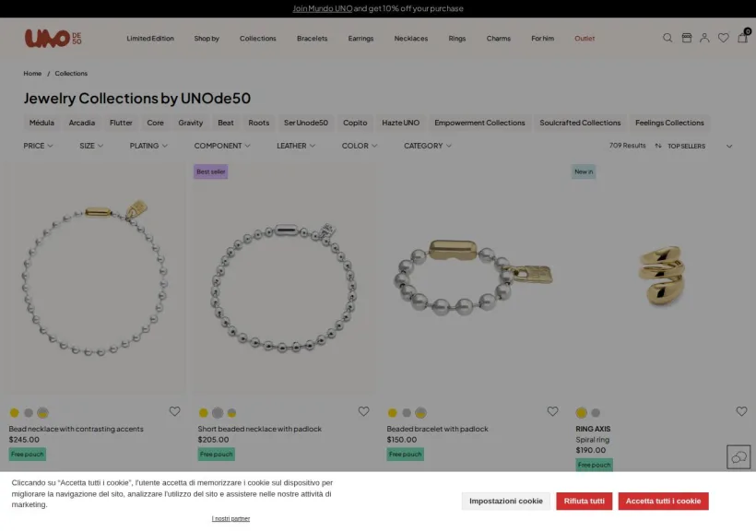Expand the SIZE filter
The image size is (756, 532).
(x=91, y=146)
